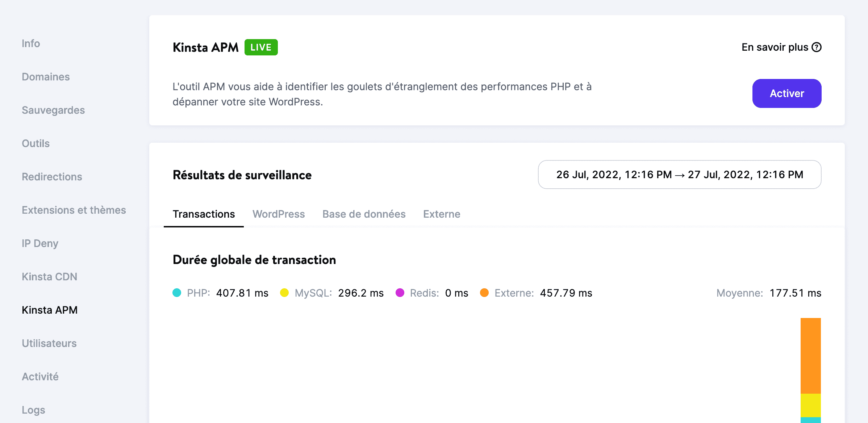This screenshot has height=423, width=868.
Task: Open the Externe monitoring tab
Action: tap(441, 214)
